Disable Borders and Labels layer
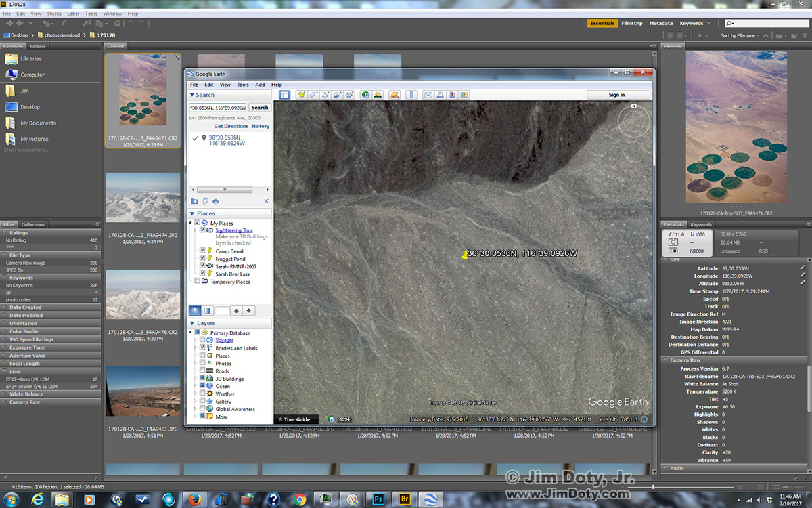This screenshot has height=508, width=812. point(203,348)
